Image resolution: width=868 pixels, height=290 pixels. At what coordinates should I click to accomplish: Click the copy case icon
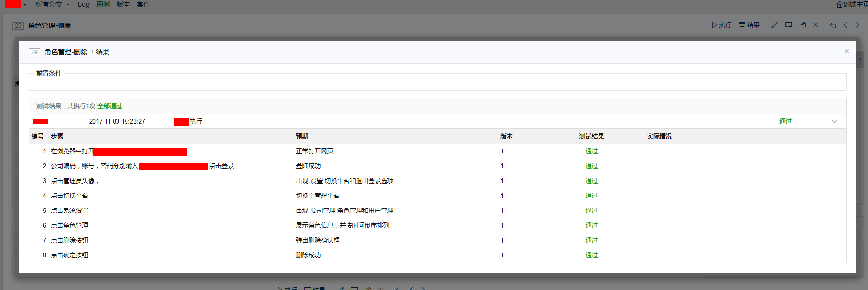(x=802, y=25)
